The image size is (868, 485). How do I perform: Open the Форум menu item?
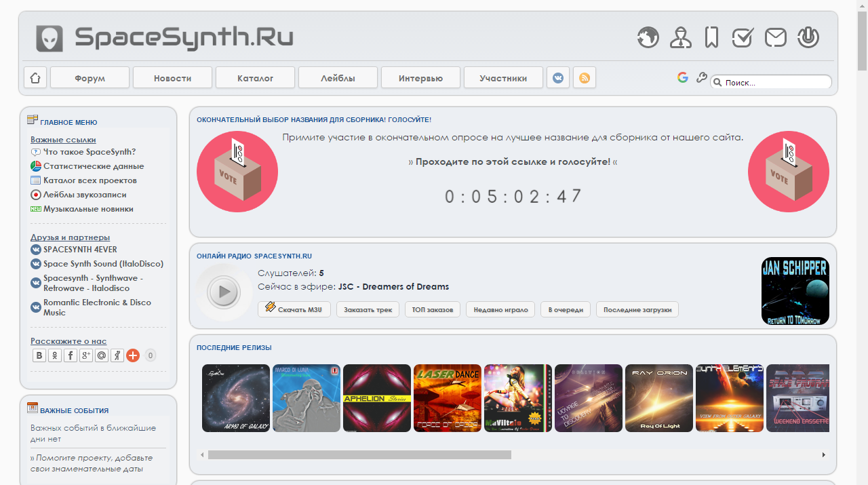[x=90, y=77]
